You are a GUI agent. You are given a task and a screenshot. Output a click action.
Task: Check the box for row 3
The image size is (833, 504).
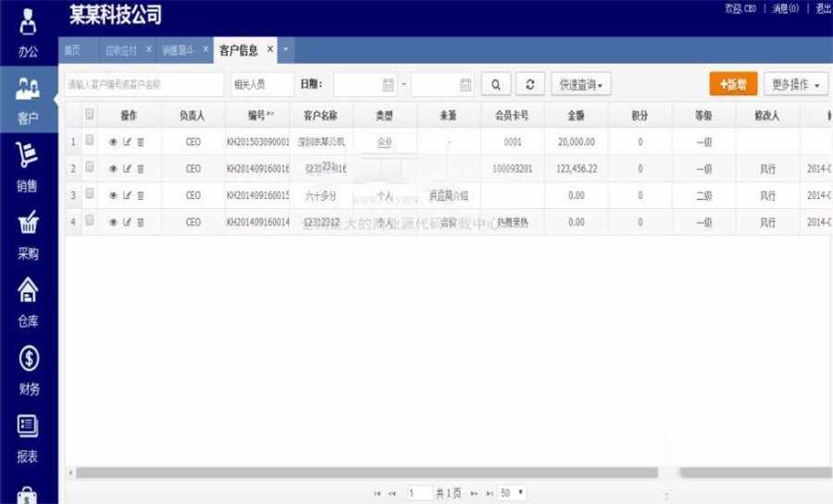click(x=89, y=193)
